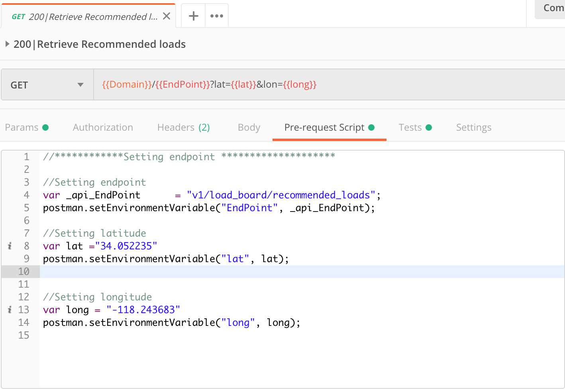The width and height of the screenshot is (565, 392).
Task: Click line number 1 in the gutter
Action: [26, 157]
